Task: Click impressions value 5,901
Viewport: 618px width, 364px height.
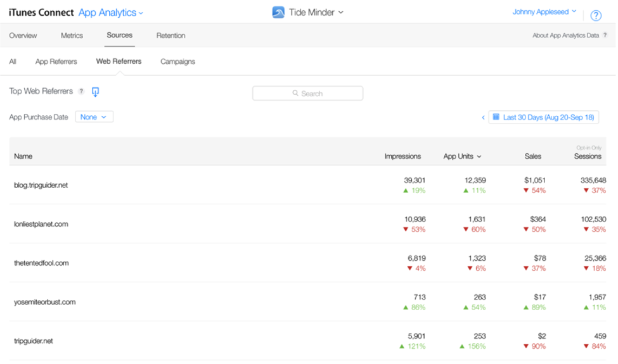Action: [x=416, y=336]
